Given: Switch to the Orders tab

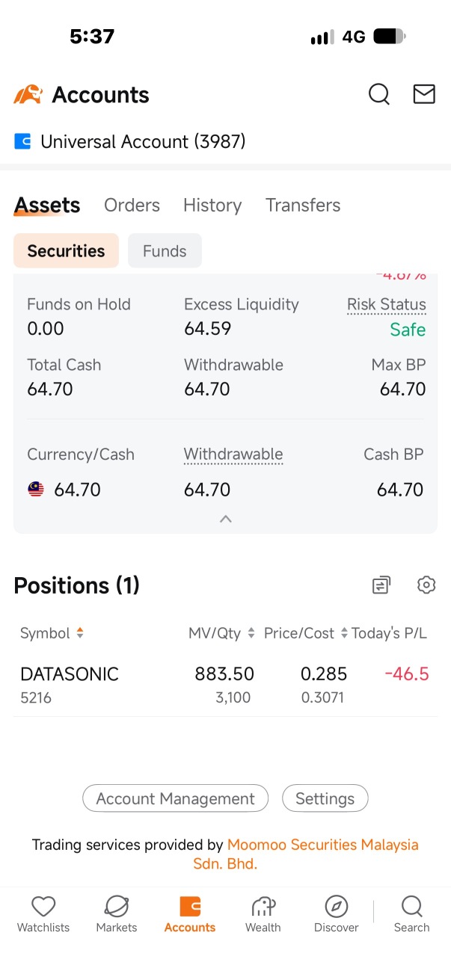Looking at the screenshot, I should [x=132, y=205].
